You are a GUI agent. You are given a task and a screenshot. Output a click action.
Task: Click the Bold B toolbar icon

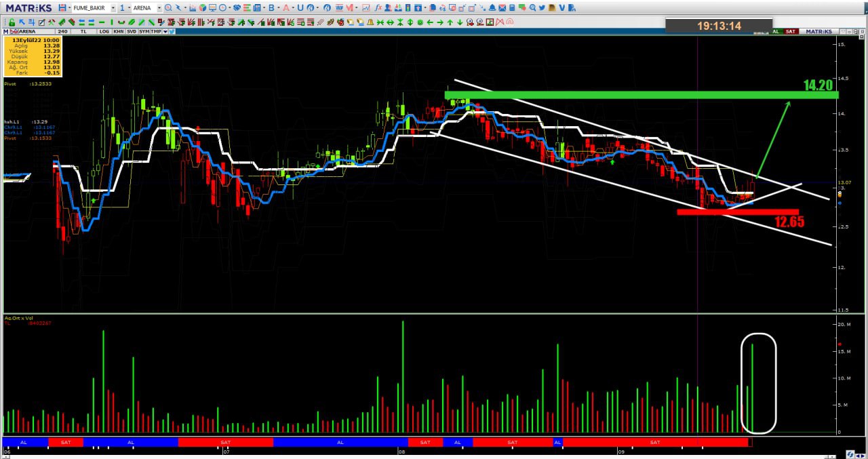coord(271,8)
